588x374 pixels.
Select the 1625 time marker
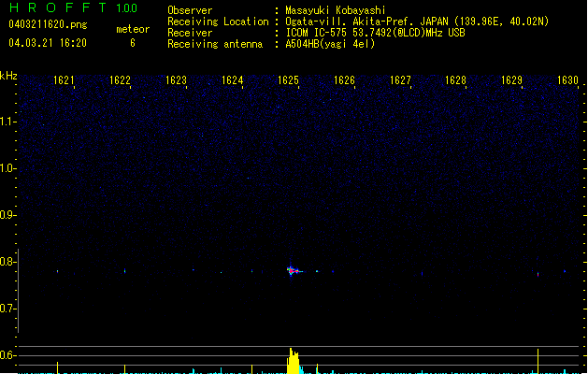tap(288, 81)
